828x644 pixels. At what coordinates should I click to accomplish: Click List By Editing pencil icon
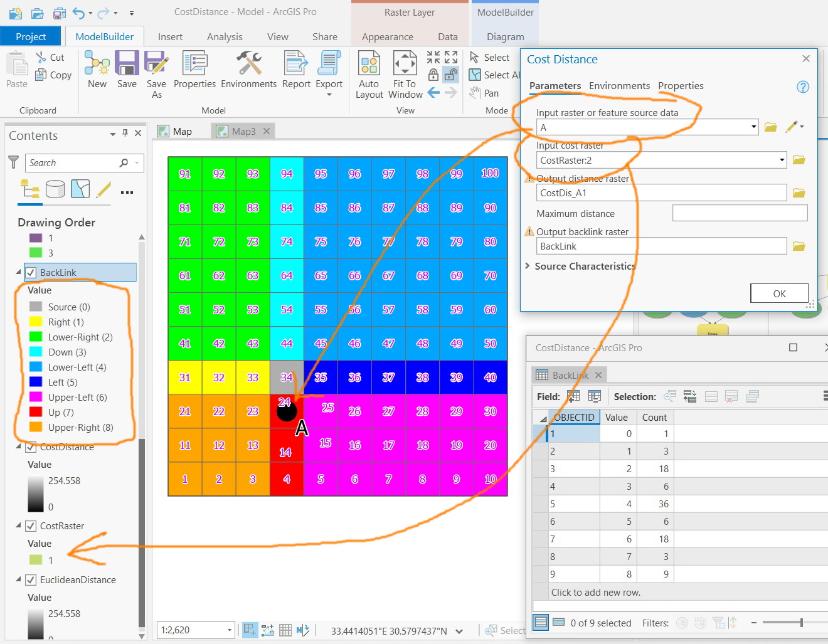(x=103, y=189)
